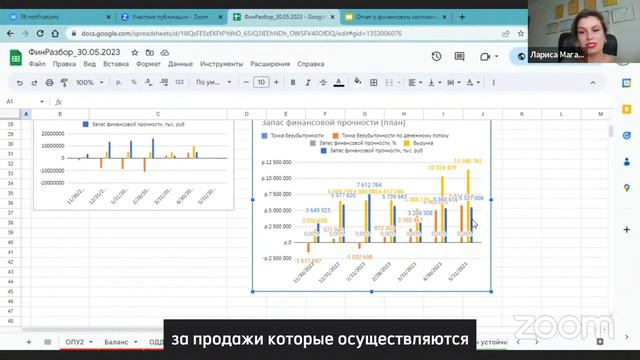Select the Paint format roller tool

click(64, 83)
